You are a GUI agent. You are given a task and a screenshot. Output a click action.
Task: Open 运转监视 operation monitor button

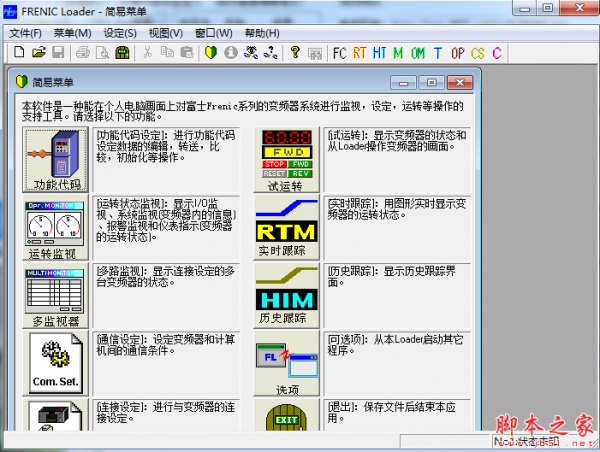[x=55, y=227]
